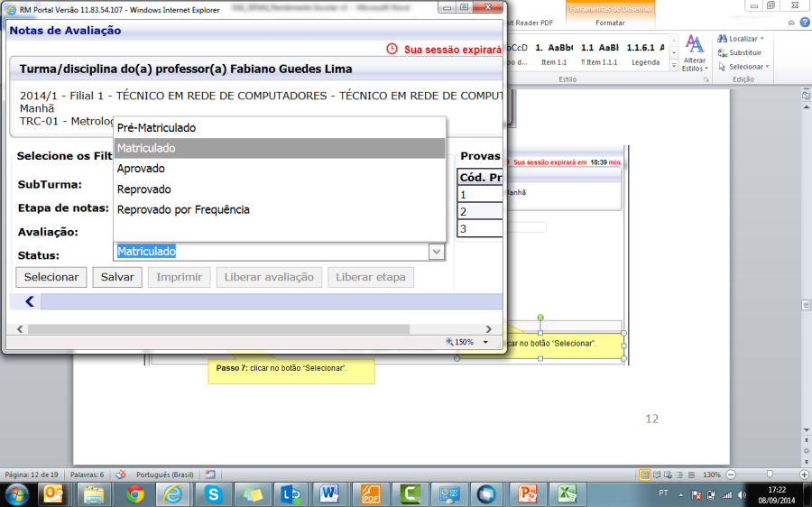812x507 pixels.
Task: Choose Matriculado in the open dropdown list
Action: (x=280, y=148)
